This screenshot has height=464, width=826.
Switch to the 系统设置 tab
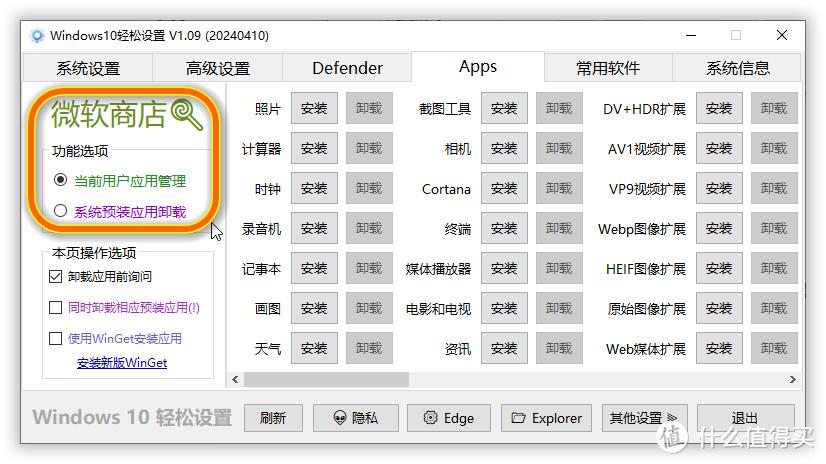tap(88, 68)
